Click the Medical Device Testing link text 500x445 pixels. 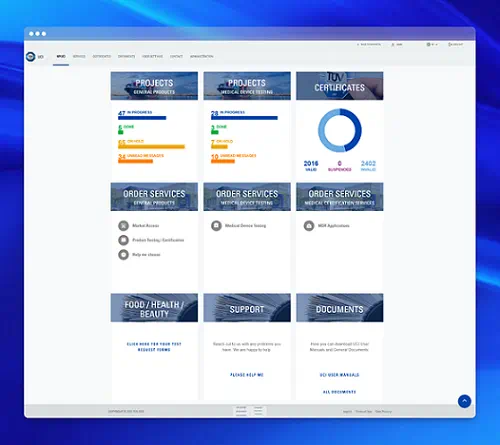[x=245, y=226]
